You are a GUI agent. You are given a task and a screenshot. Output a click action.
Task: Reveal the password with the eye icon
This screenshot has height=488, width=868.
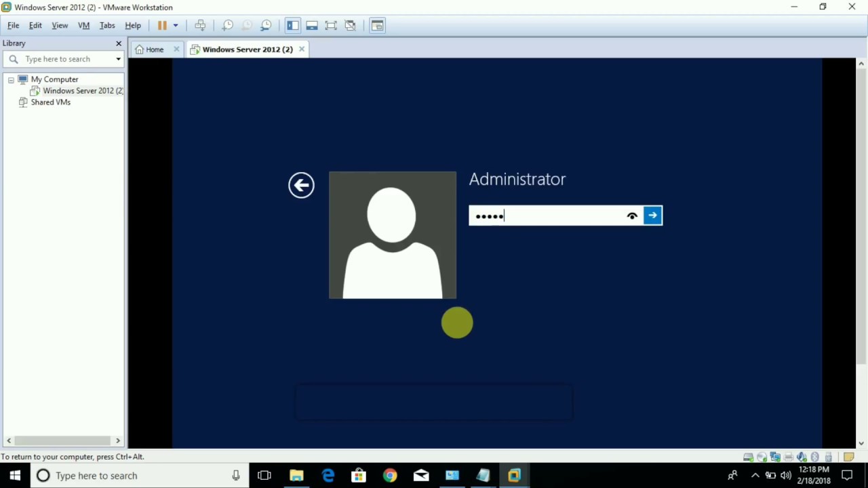coord(632,216)
